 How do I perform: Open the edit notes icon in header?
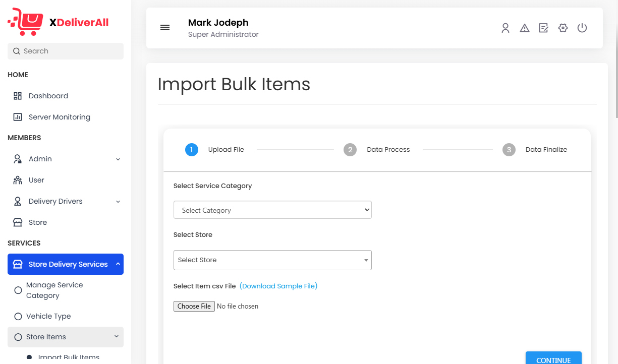click(543, 28)
